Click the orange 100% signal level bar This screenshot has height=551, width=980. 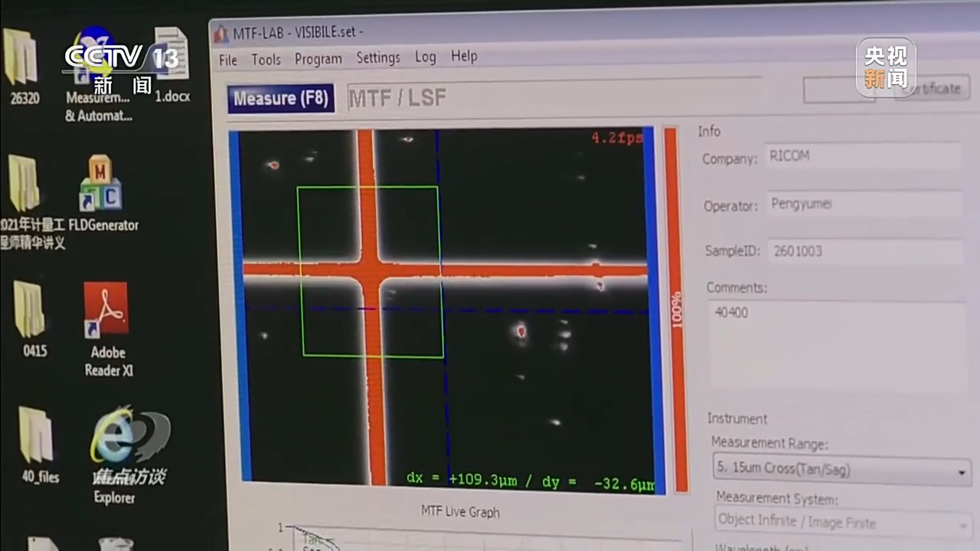tap(675, 310)
